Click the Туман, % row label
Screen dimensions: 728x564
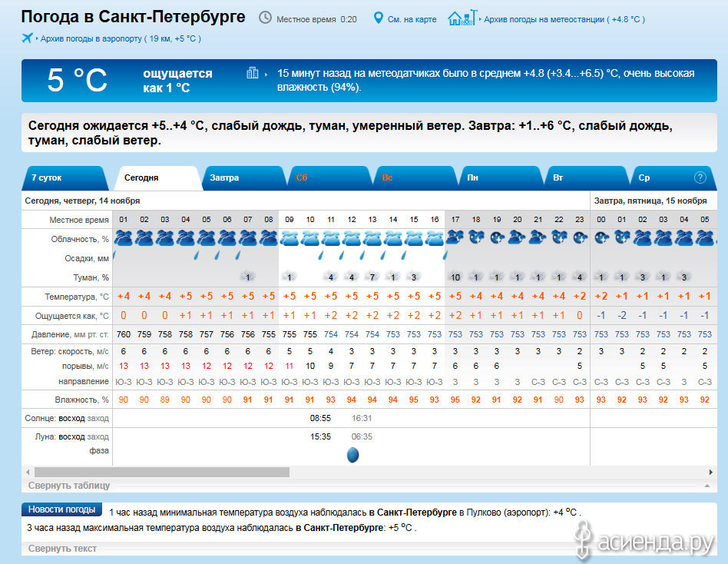click(x=91, y=278)
